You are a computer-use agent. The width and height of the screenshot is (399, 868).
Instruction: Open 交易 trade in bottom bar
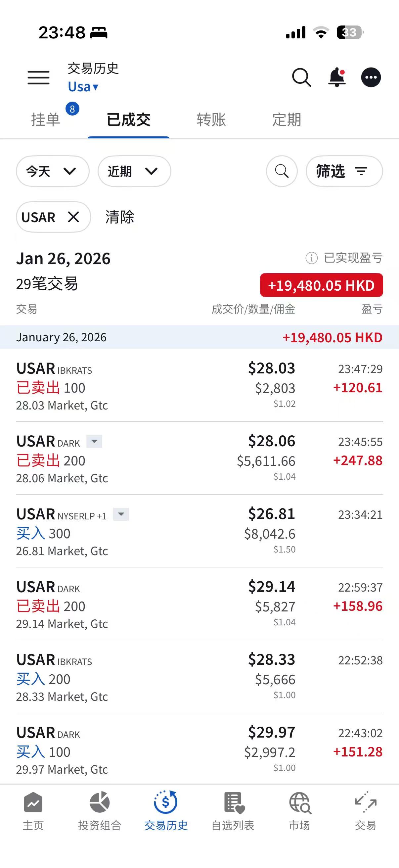(x=366, y=811)
